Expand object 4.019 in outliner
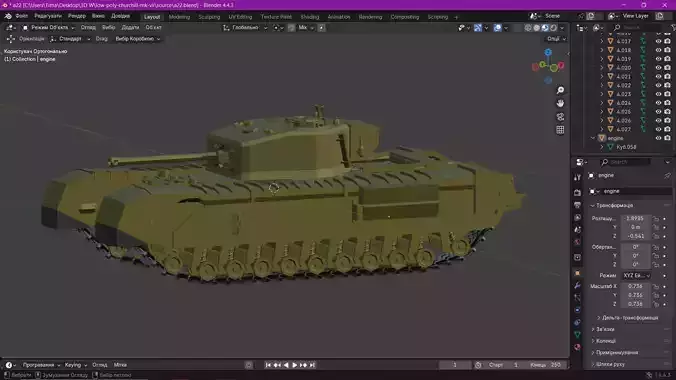This screenshot has height=380, width=676. click(602, 59)
